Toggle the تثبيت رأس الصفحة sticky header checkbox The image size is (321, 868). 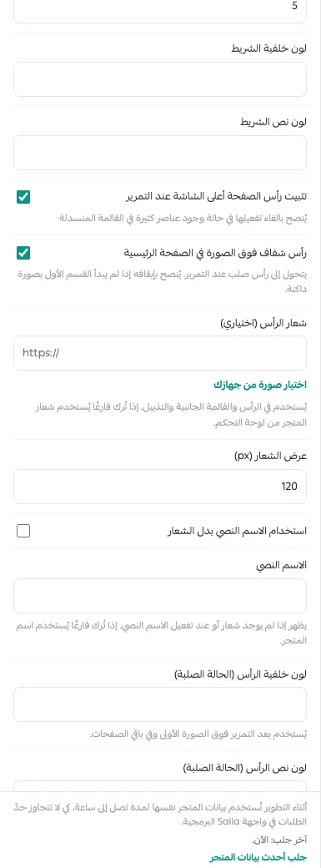pos(23,196)
